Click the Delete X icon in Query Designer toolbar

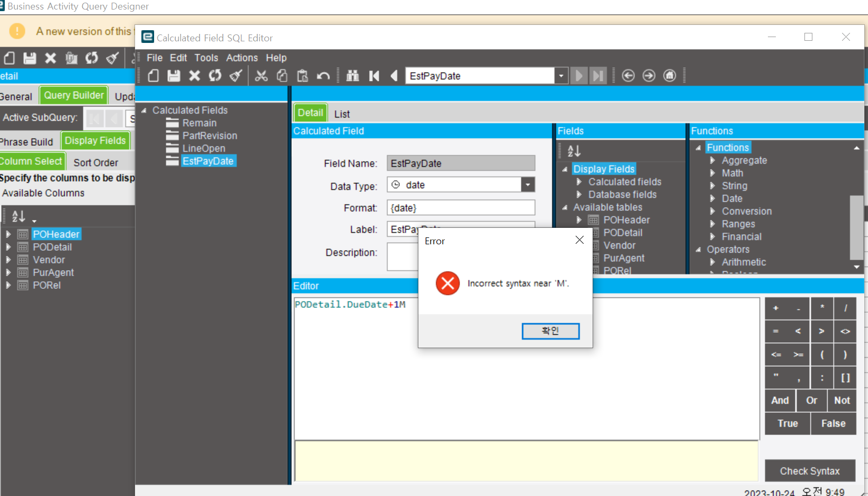pos(50,58)
